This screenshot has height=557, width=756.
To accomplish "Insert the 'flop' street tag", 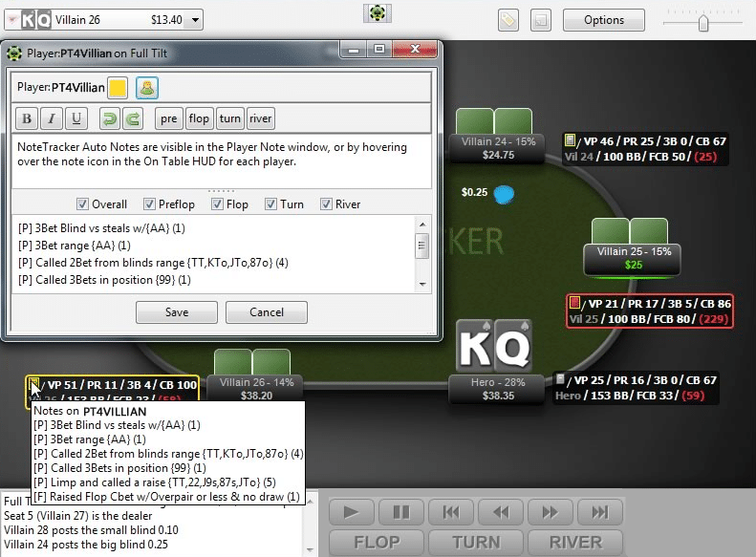I will (x=199, y=118).
